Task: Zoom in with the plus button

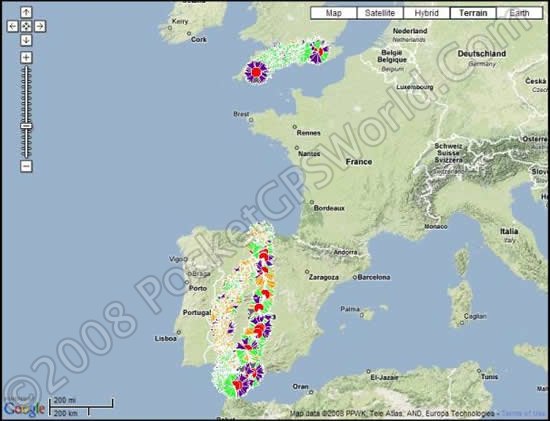Action: coord(26,58)
